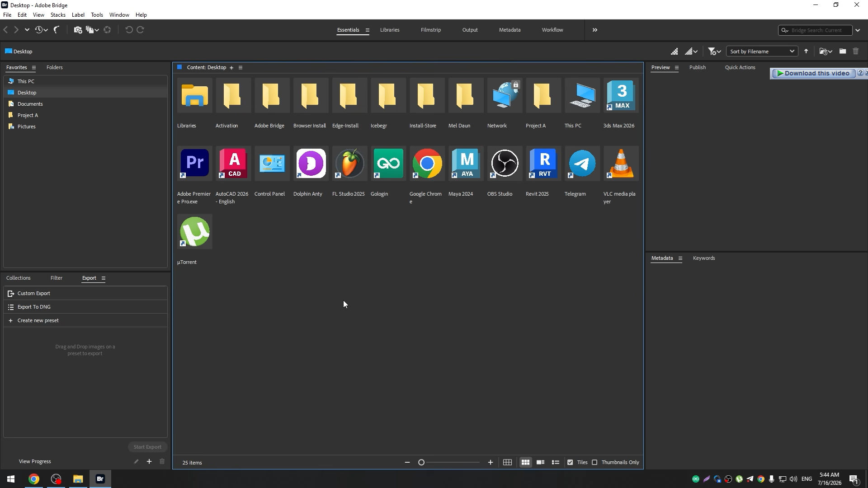Click the thumbnail quality browse icon
Viewport: 868px width, 488px height.
pyautogui.click(x=674, y=52)
